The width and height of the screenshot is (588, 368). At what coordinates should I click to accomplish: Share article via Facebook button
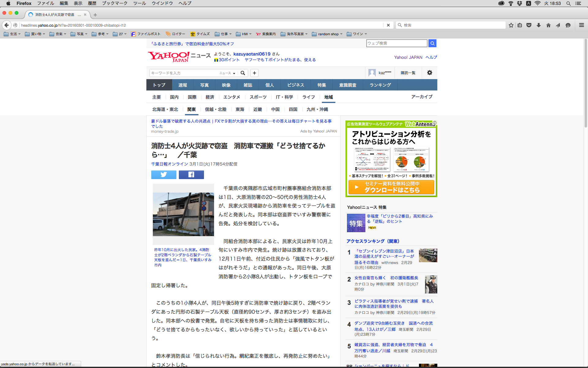pyautogui.click(x=191, y=175)
